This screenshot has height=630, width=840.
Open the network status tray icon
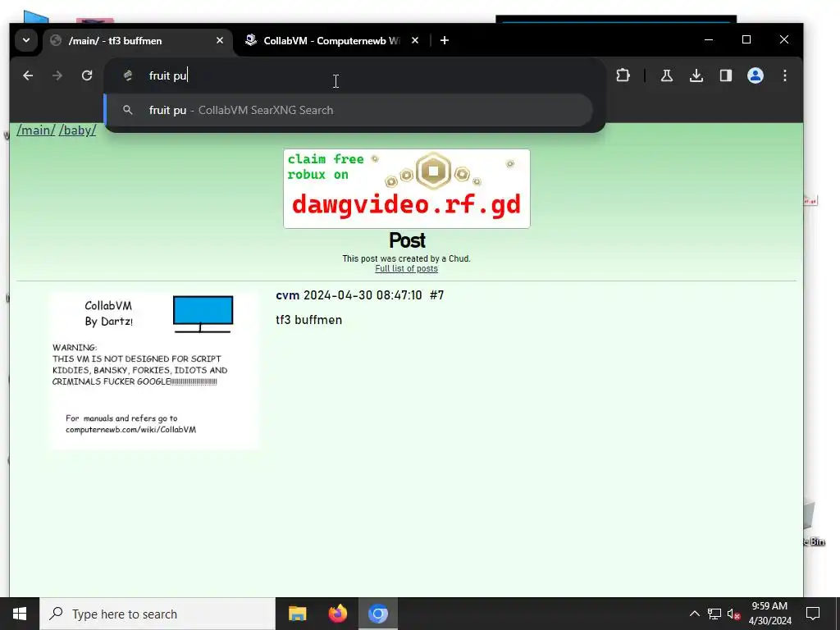coord(714,614)
